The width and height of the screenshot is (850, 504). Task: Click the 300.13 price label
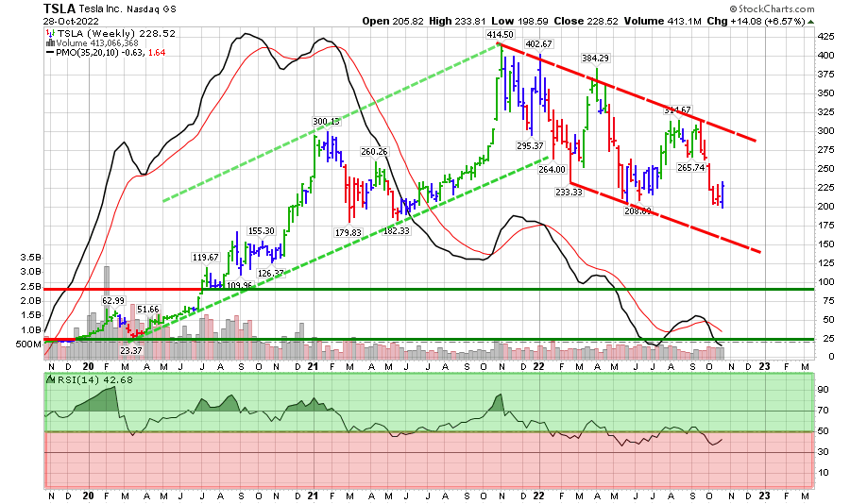[326, 122]
